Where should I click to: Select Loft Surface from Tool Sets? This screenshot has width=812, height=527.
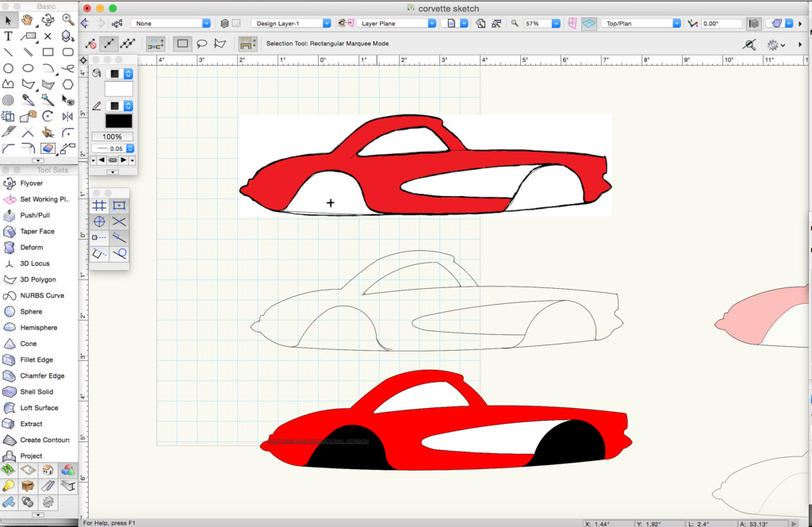pos(39,408)
